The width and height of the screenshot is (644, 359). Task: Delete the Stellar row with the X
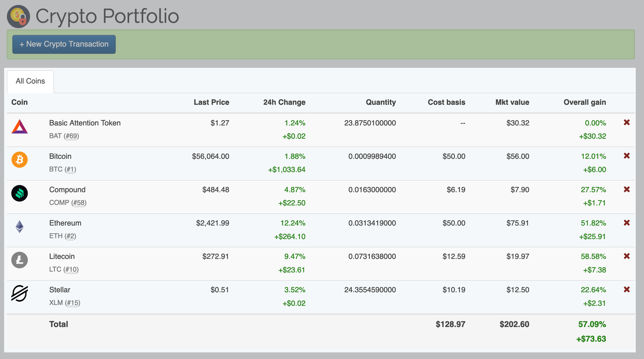click(x=627, y=290)
